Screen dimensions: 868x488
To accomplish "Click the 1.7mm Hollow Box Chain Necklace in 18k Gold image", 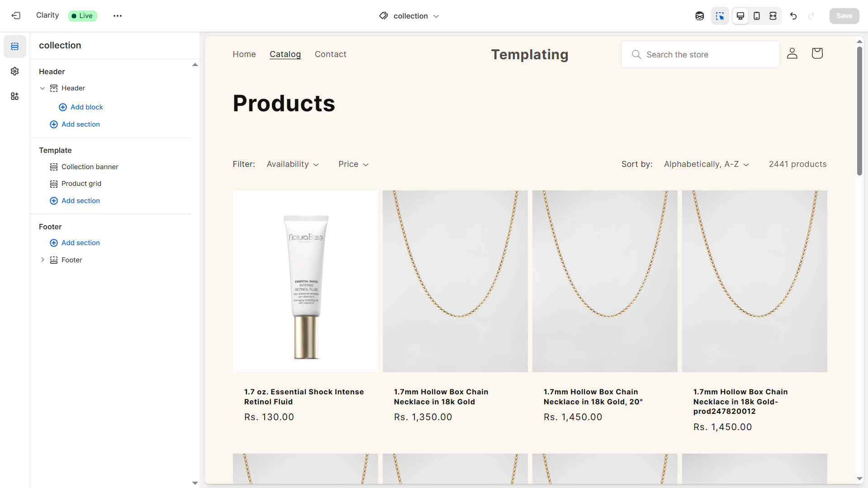I will [x=455, y=281].
